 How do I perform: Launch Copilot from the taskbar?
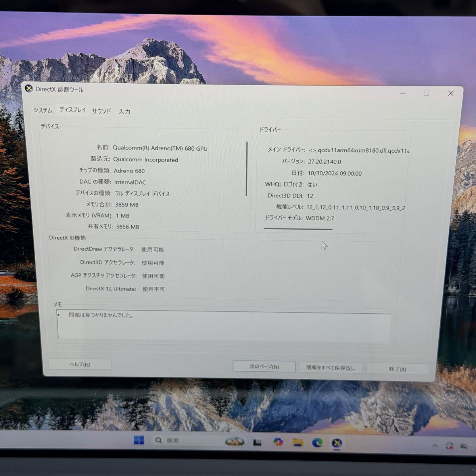[x=278, y=441]
